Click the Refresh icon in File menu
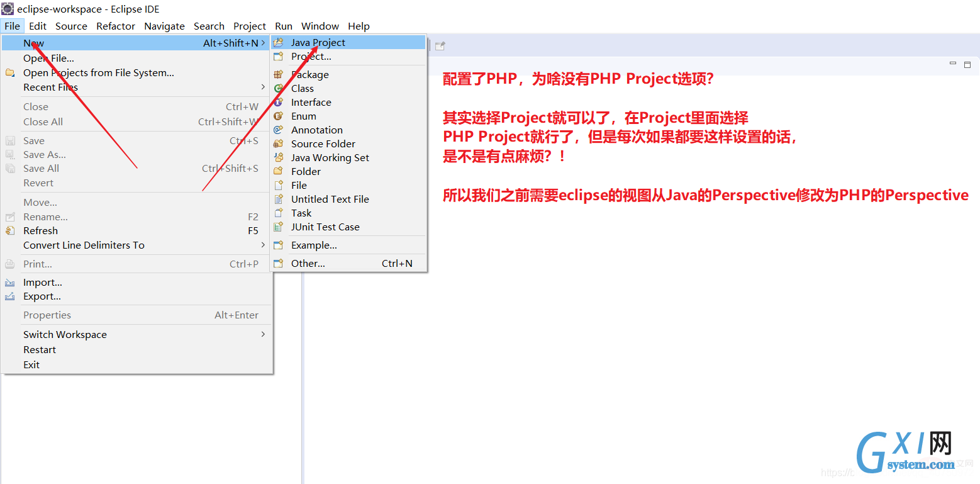980x484 pixels. (x=10, y=231)
